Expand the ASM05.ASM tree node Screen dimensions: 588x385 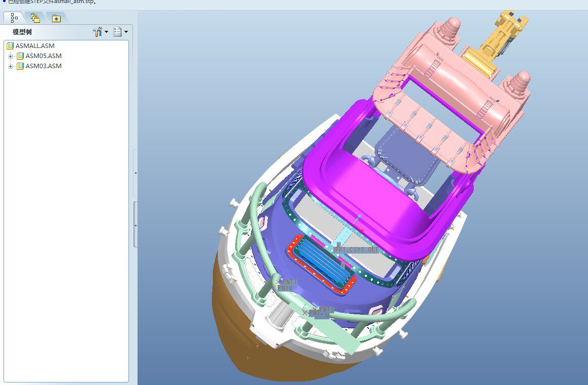(x=11, y=56)
